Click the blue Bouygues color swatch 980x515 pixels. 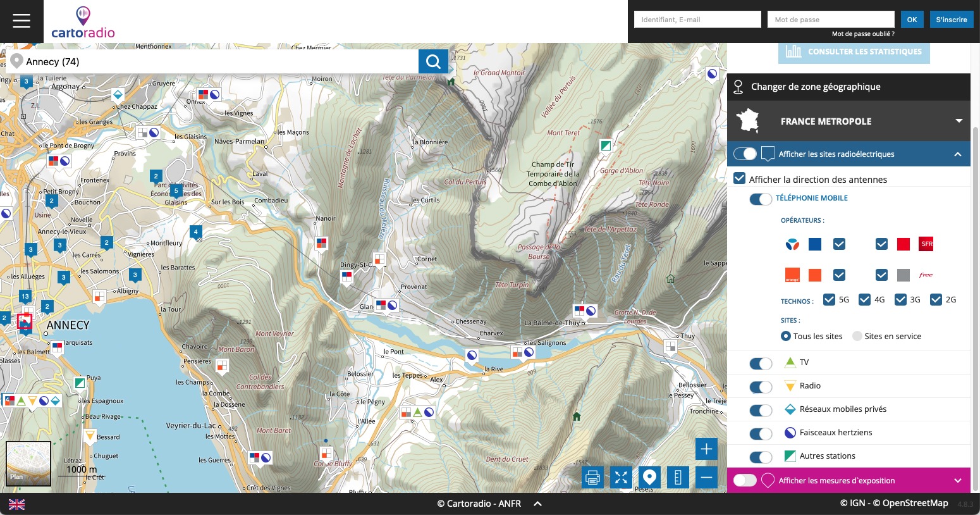point(815,244)
